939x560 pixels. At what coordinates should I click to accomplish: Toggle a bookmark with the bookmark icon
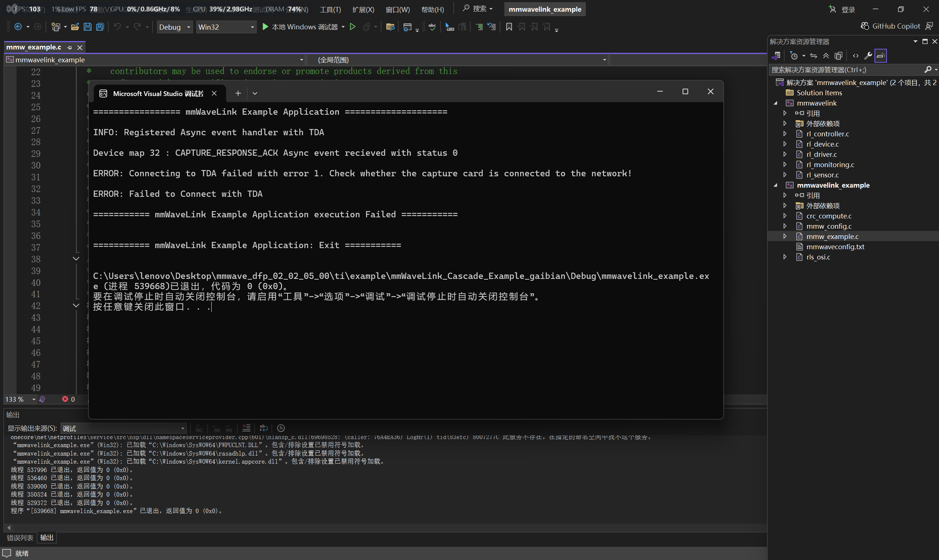[509, 27]
